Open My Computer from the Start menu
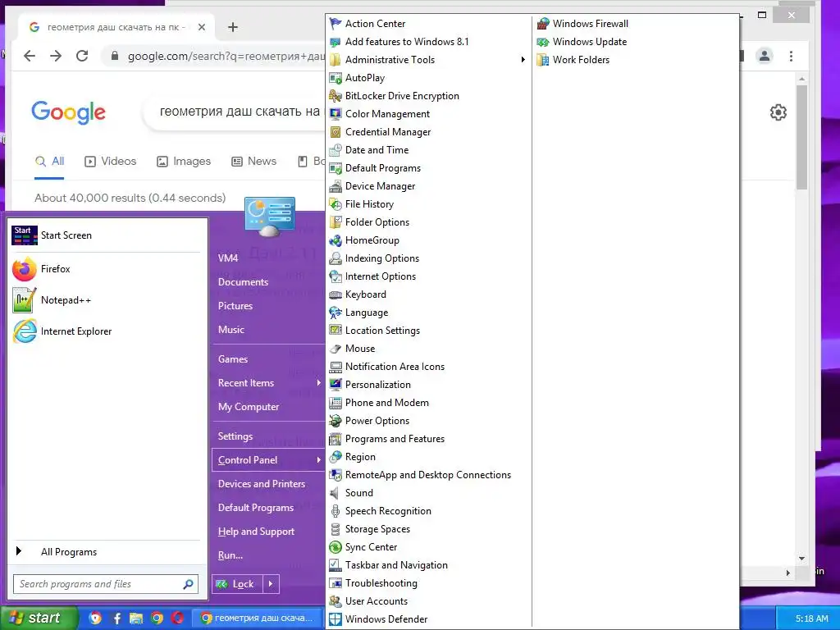 click(x=249, y=407)
